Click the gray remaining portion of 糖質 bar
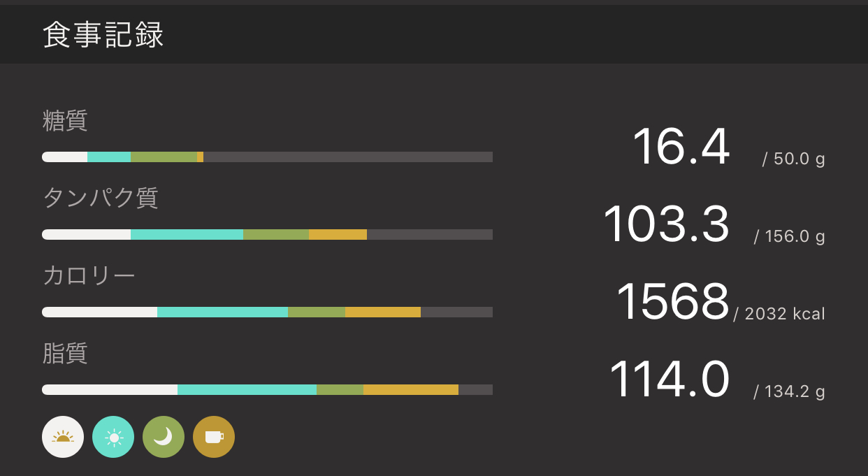Image resolution: width=868 pixels, height=476 pixels. [x=347, y=157]
